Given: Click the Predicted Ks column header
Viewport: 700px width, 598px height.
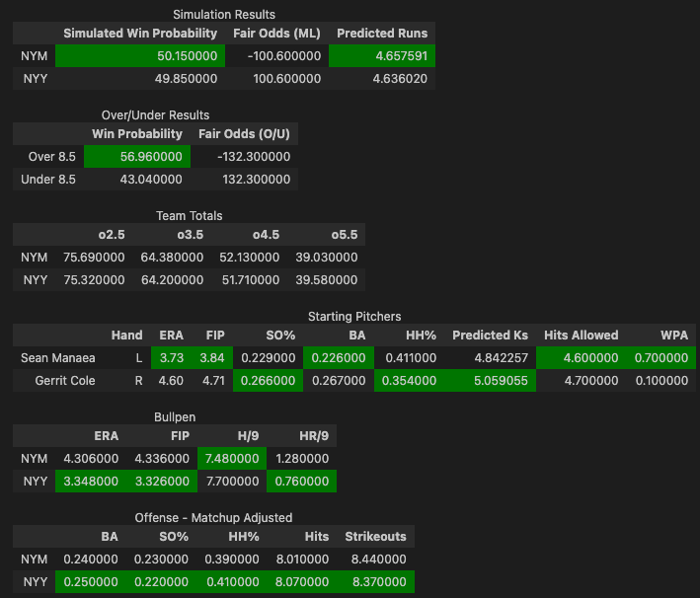Looking at the screenshot, I should [x=490, y=336].
